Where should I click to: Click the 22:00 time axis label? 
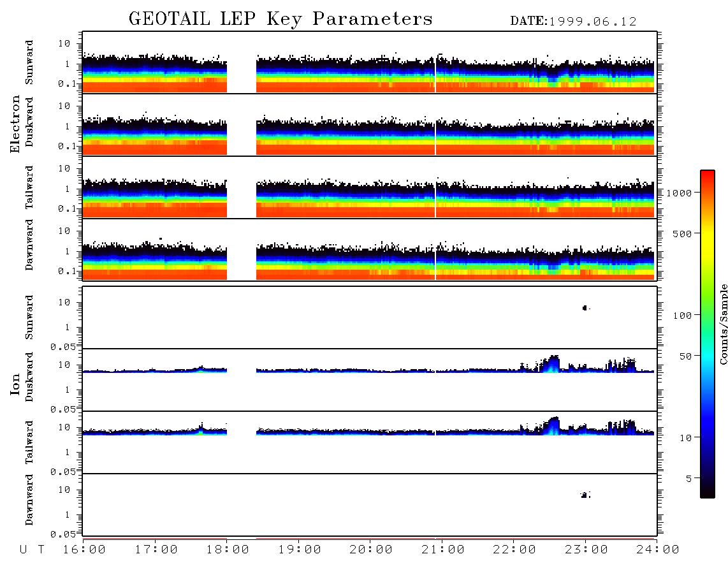514,550
